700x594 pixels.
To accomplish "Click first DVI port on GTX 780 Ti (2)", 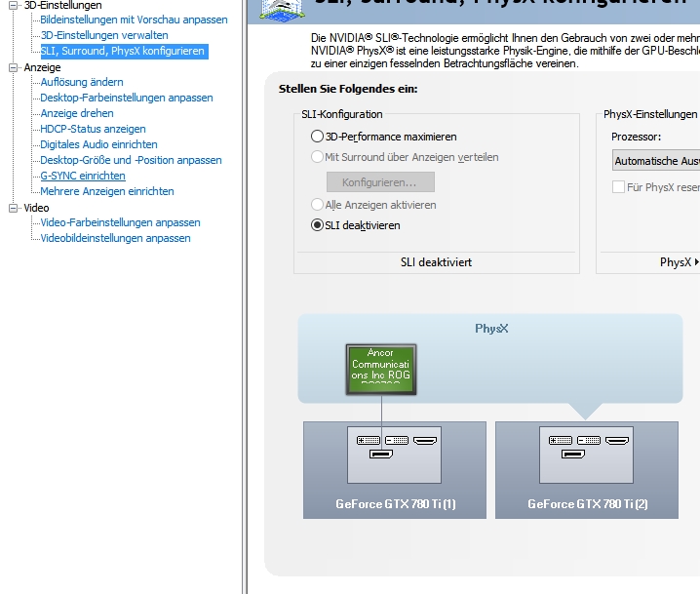I will [x=561, y=441].
